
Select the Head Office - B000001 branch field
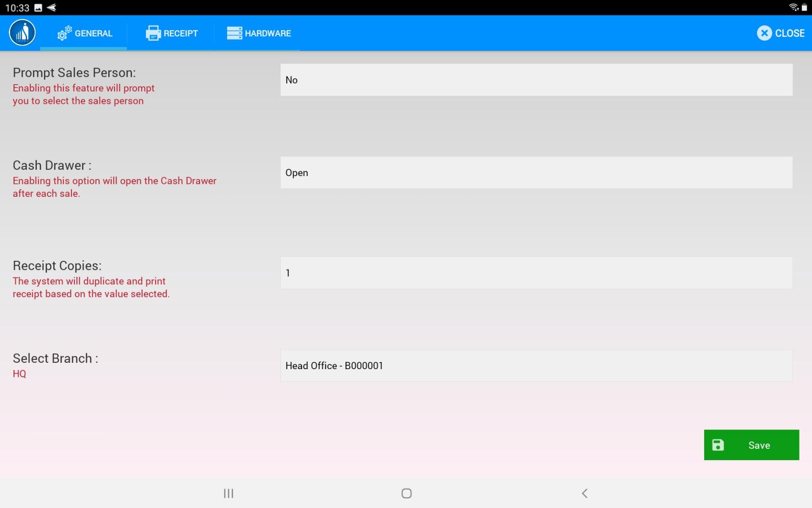point(536,366)
